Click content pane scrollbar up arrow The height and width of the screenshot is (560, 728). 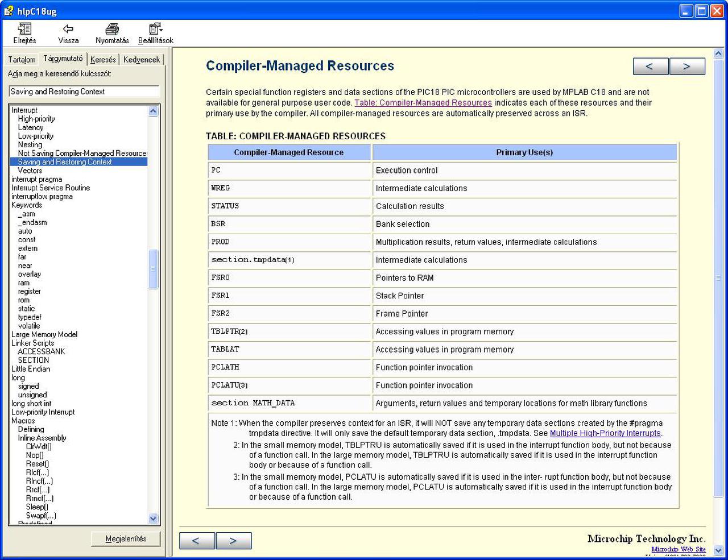coord(718,54)
